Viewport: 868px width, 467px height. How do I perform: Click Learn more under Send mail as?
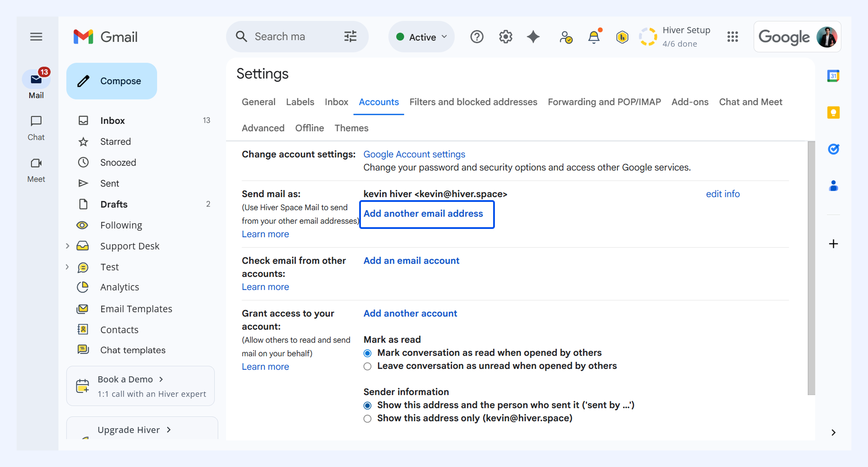pos(265,234)
